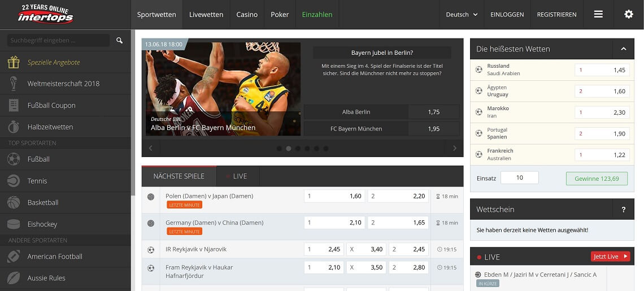Click the gift icon for Spezielle Angebote

(x=14, y=62)
